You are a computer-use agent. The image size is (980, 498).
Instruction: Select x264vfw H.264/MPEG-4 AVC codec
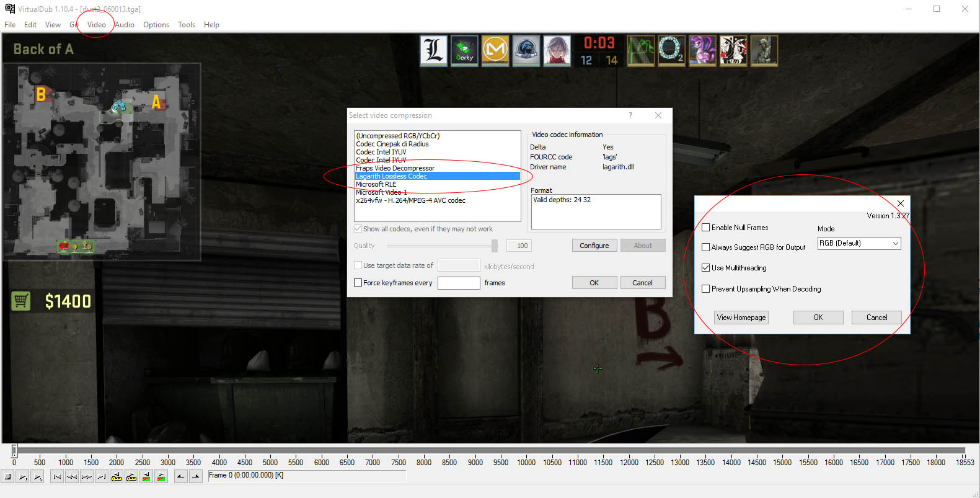pos(438,200)
